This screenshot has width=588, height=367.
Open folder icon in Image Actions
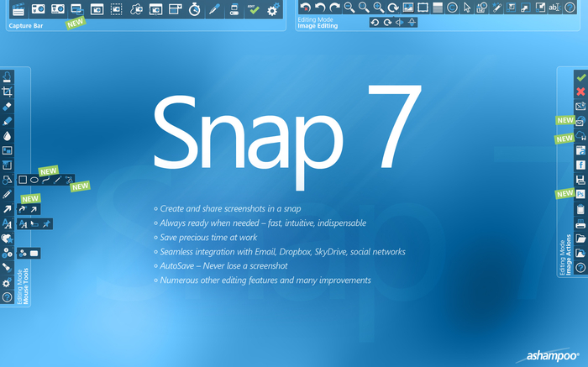click(x=581, y=239)
